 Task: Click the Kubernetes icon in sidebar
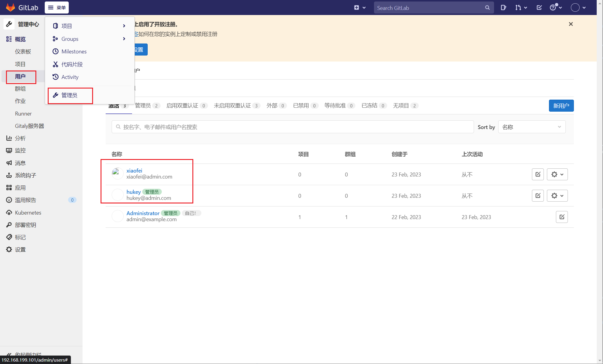pyautogui.click(x=9, y=212)
